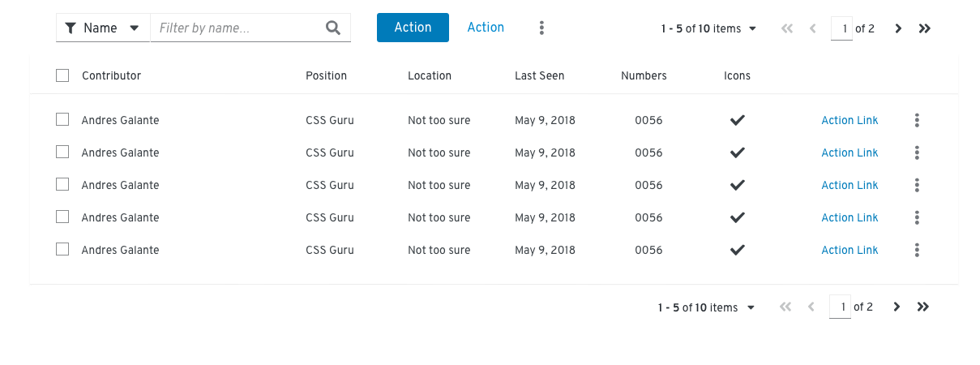Go to previous page in bottom pagination
The height and width of the screenshot is (365, 980).
[x=811, y=307]
